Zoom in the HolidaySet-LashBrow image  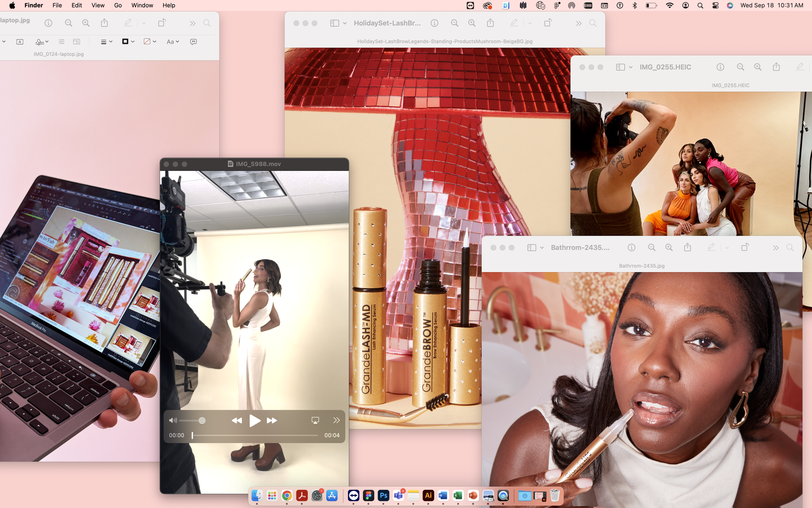tap(472, 23)
